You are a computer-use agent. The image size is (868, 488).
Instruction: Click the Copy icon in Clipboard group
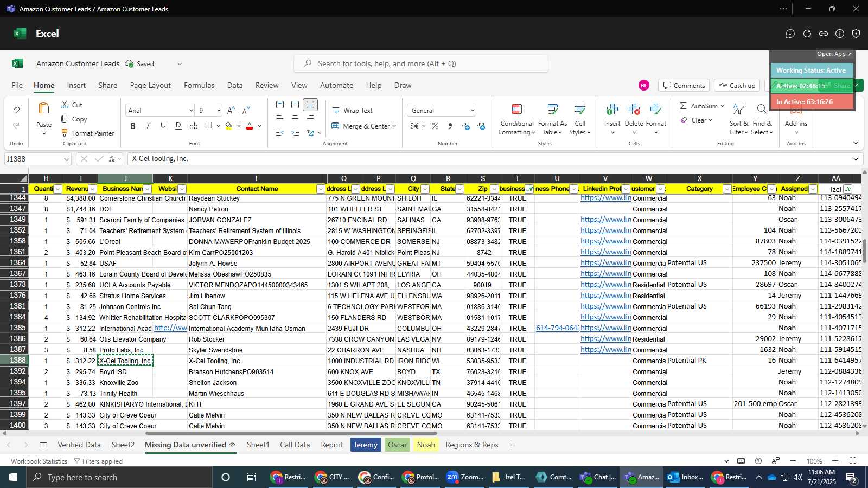pos(65,119)
